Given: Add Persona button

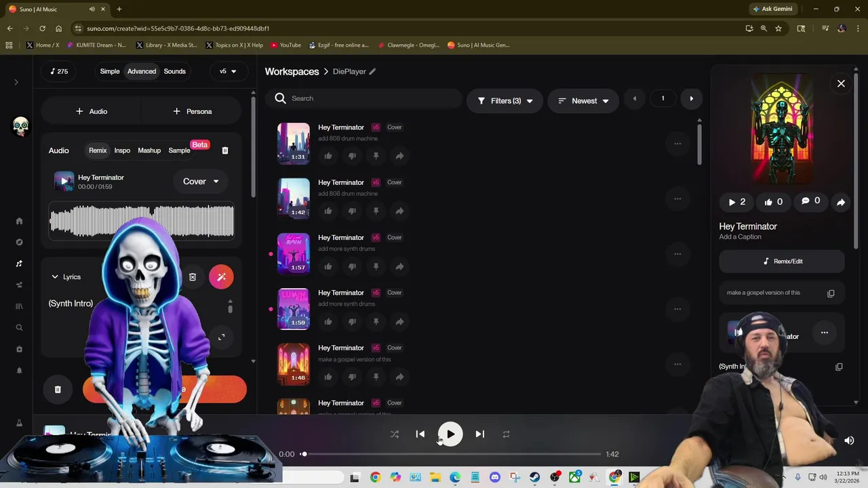Looking at the screenshot, I should 192,111.
